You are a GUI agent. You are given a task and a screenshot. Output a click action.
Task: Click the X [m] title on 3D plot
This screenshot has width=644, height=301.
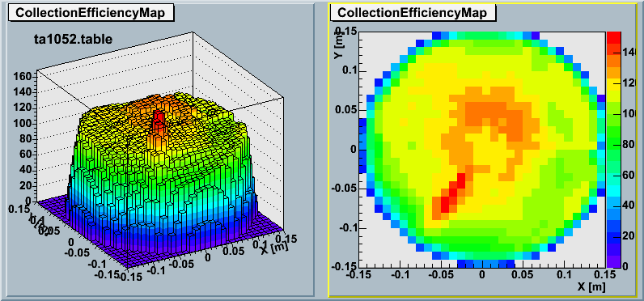273,247
